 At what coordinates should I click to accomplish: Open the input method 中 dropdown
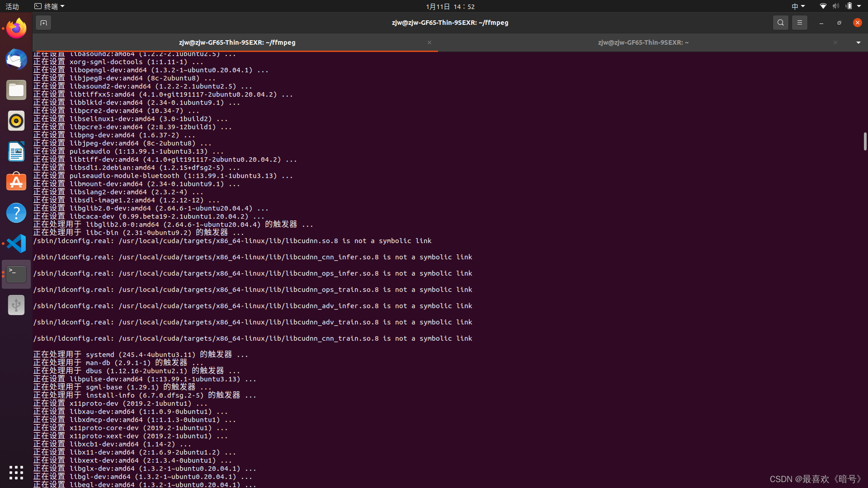pyautogui.click(x=798, y=6)
